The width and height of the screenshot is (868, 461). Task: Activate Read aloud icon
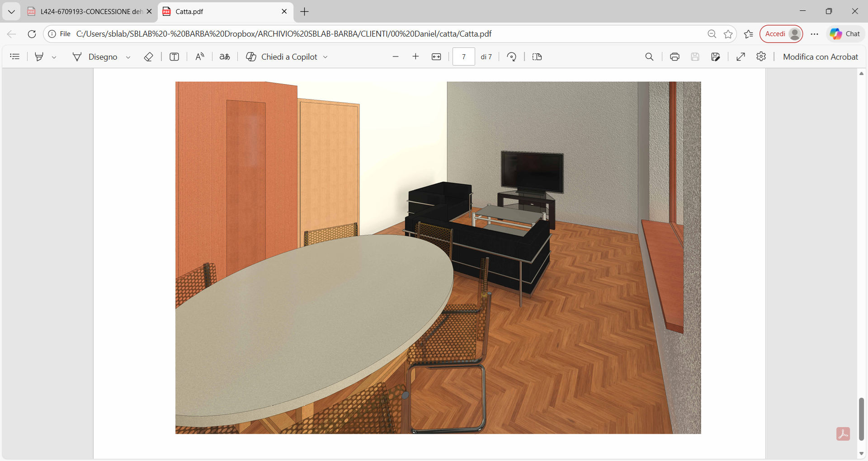[199, 57]
